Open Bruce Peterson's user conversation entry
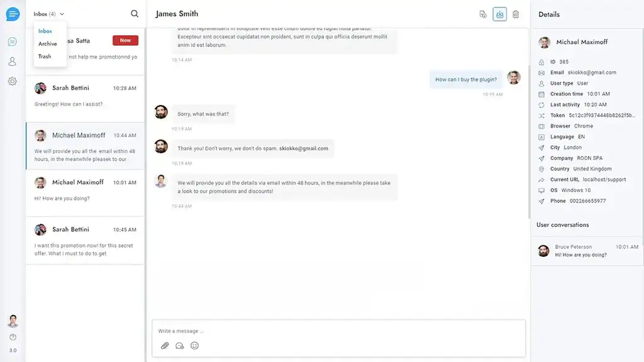 click(587, 251)
